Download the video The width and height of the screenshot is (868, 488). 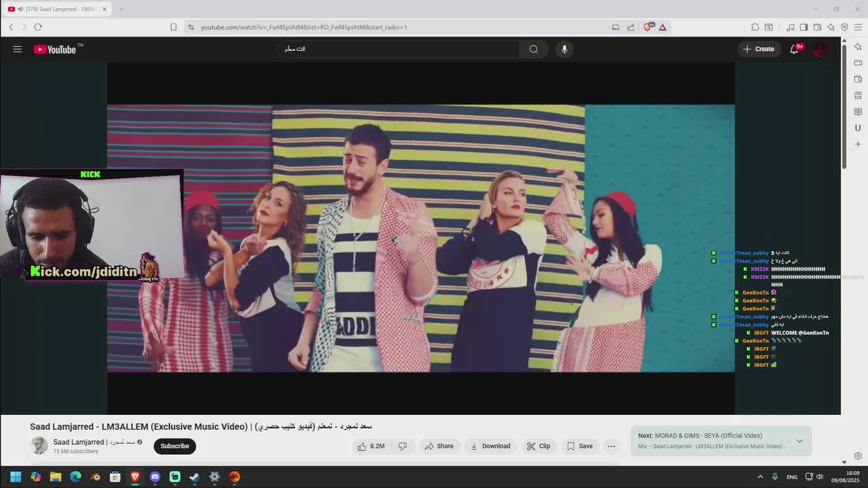click(490, 446)
